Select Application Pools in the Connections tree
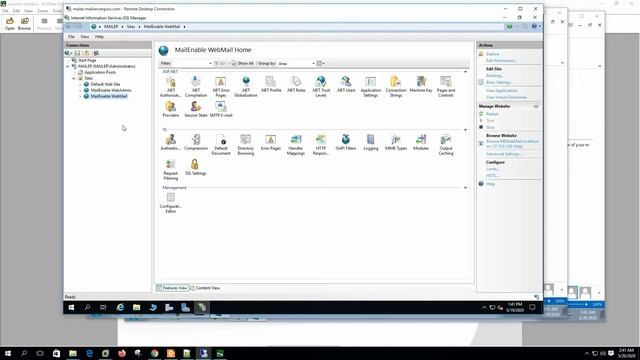 tap(100, 72)
